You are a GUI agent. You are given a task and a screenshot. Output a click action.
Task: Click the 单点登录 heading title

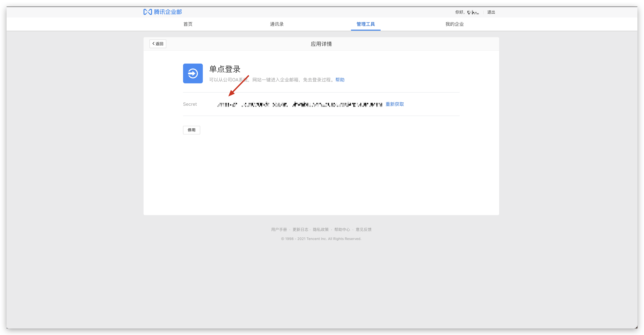[x=225, y=69]
